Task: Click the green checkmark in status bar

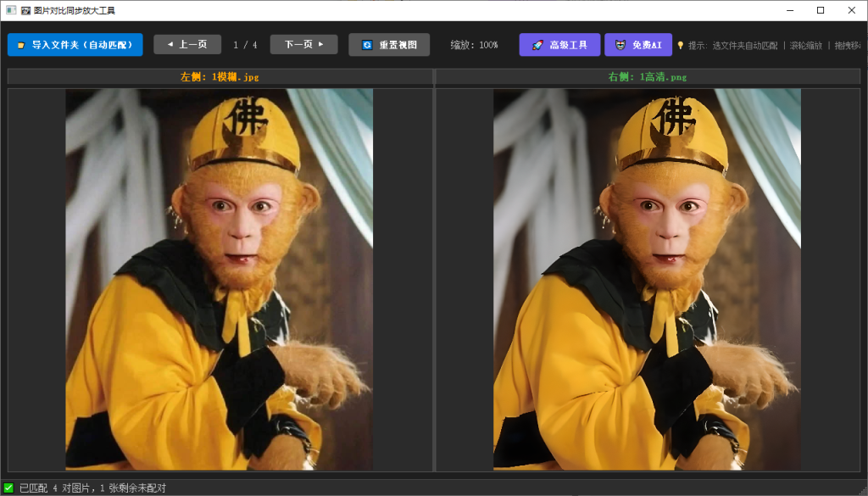Action: point(8,488)
